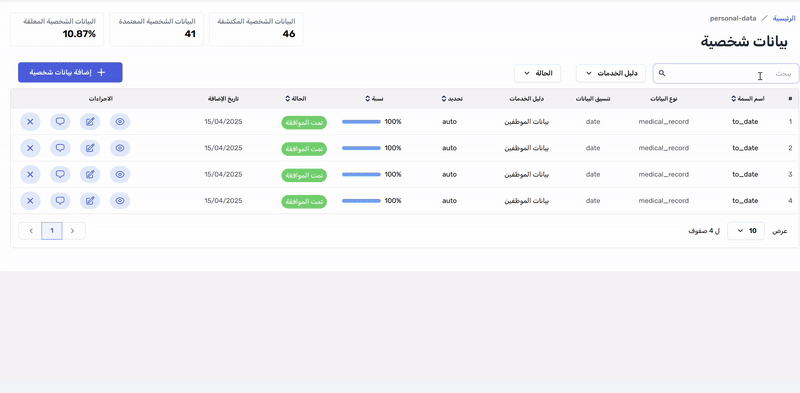Open the الرئيسية breadcrumb link
Screen dimensions: 800x393
[x=784, y=18]
